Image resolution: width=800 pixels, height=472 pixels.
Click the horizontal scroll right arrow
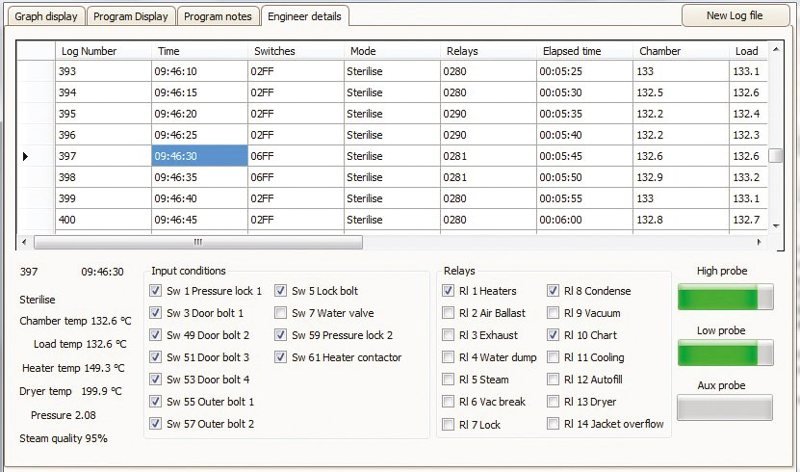pos(759,242)
